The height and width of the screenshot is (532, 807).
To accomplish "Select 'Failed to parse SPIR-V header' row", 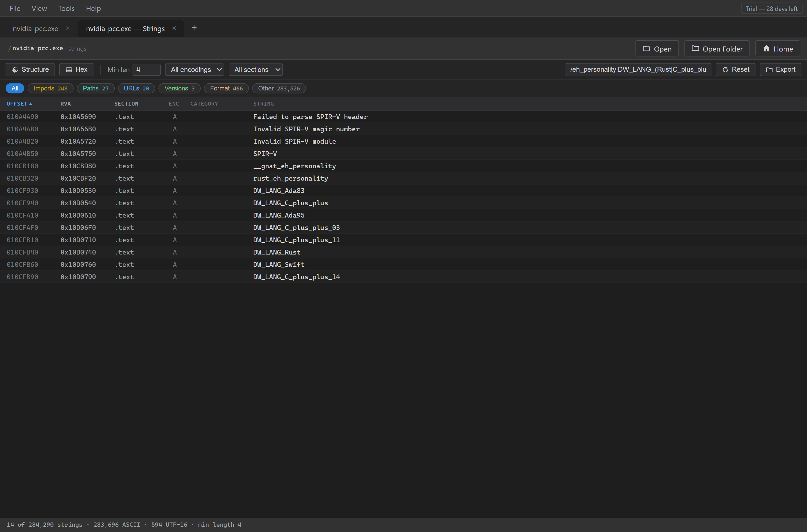I will [x=403, y=117].
